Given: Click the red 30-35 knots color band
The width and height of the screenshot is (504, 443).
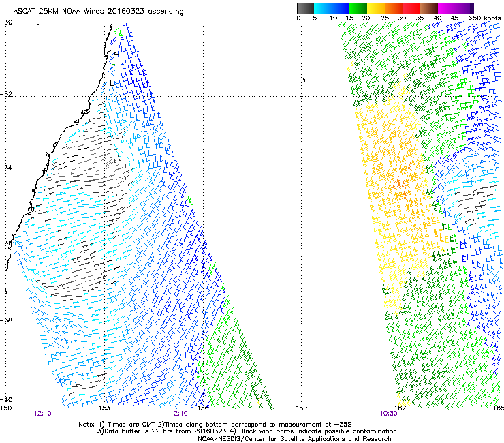Looking at the screenshot, I should tap(411, 8).
